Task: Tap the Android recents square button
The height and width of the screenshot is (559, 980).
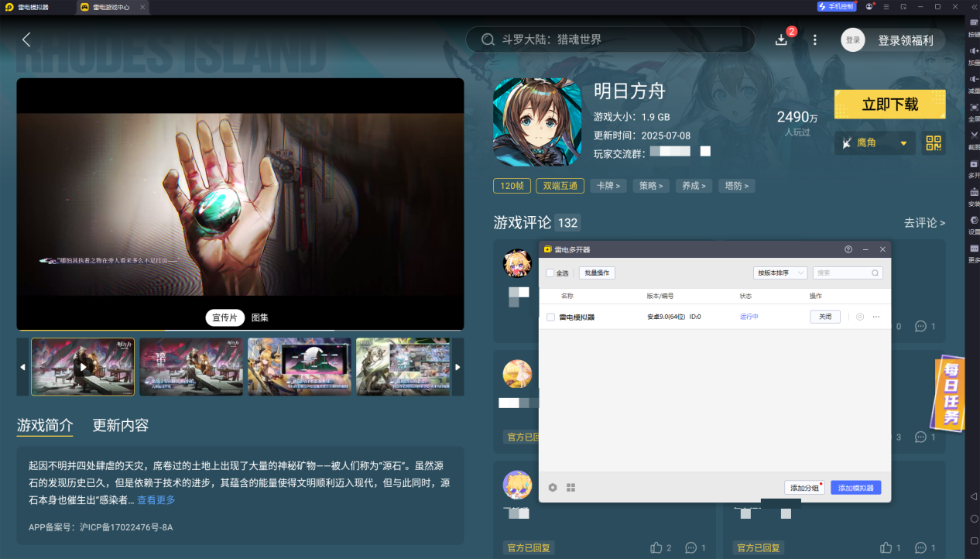Action: point(974,540)
